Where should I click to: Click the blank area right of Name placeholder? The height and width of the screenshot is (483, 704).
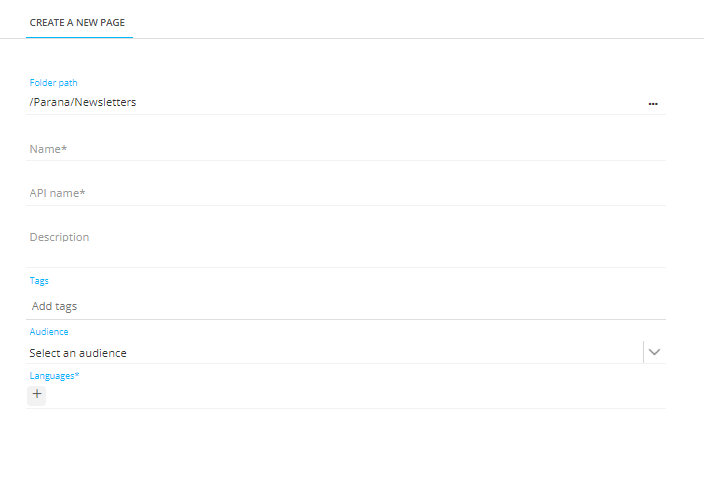[x=400, y=149]
